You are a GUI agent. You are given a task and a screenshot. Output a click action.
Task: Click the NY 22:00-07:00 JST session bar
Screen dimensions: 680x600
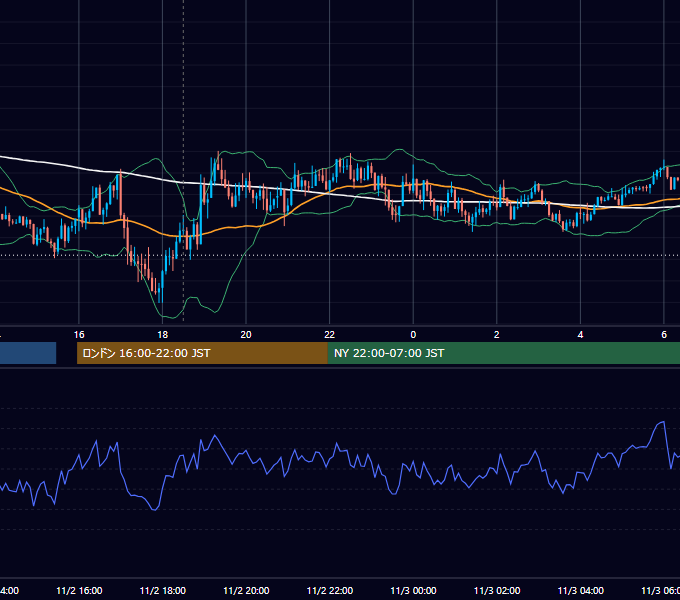[503, 353]
